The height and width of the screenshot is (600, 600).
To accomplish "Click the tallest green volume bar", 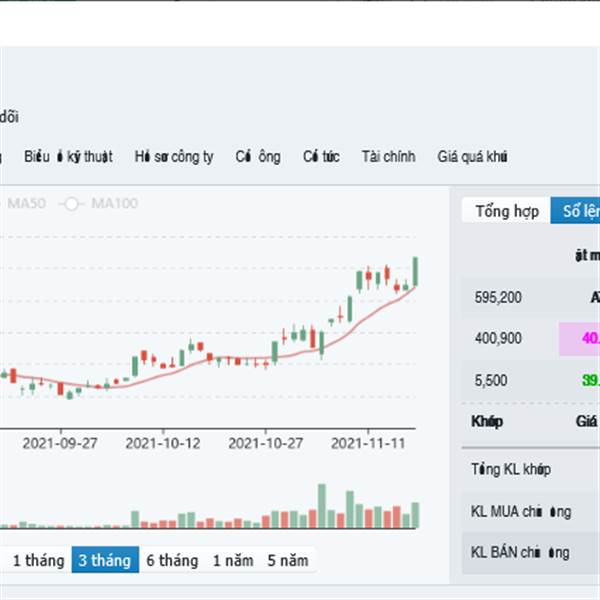I will click(322, 506).
